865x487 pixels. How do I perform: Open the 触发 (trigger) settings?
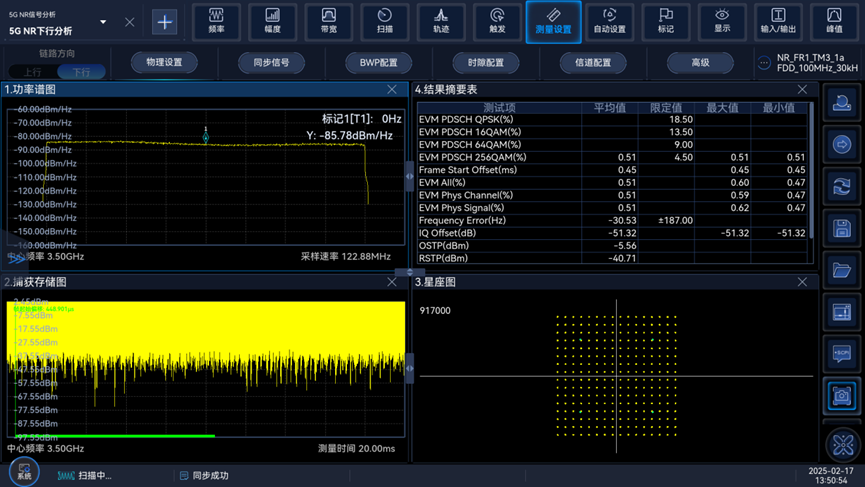[x=497, y=21]
